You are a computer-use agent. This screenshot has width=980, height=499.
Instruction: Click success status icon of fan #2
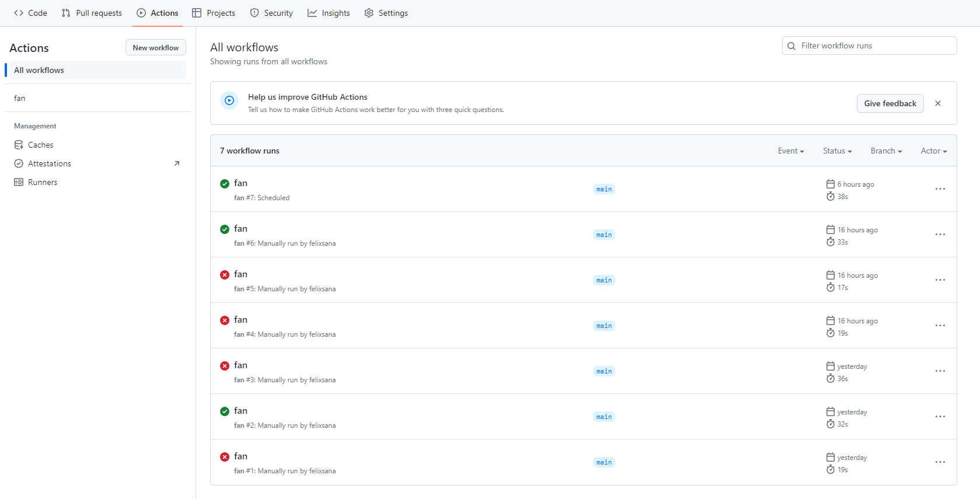225,411
